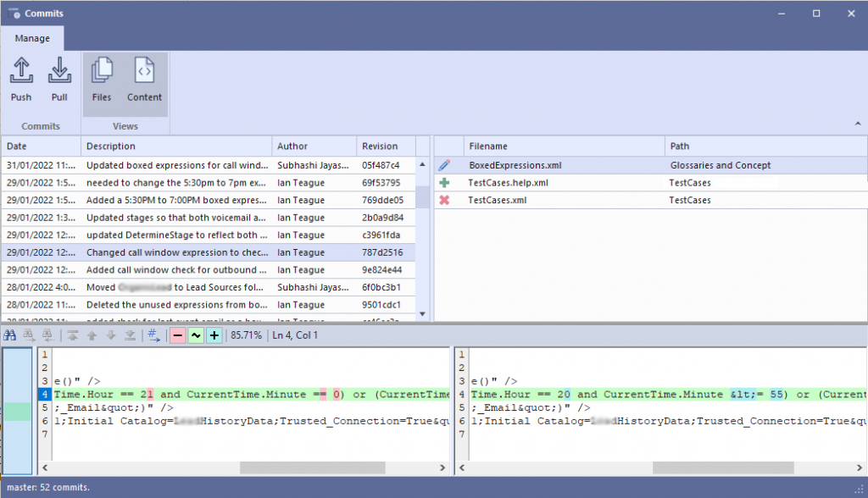
Task: Select the commit 'updated DetermineStage to reflect both'
Action: (209, 235)
